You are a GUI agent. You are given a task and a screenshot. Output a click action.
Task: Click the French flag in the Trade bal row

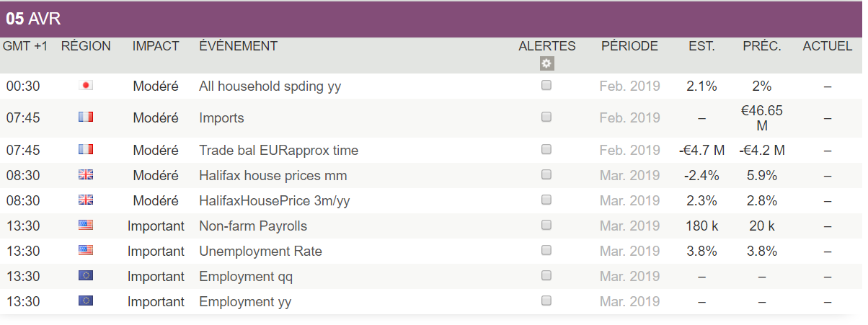click(86, 150)
